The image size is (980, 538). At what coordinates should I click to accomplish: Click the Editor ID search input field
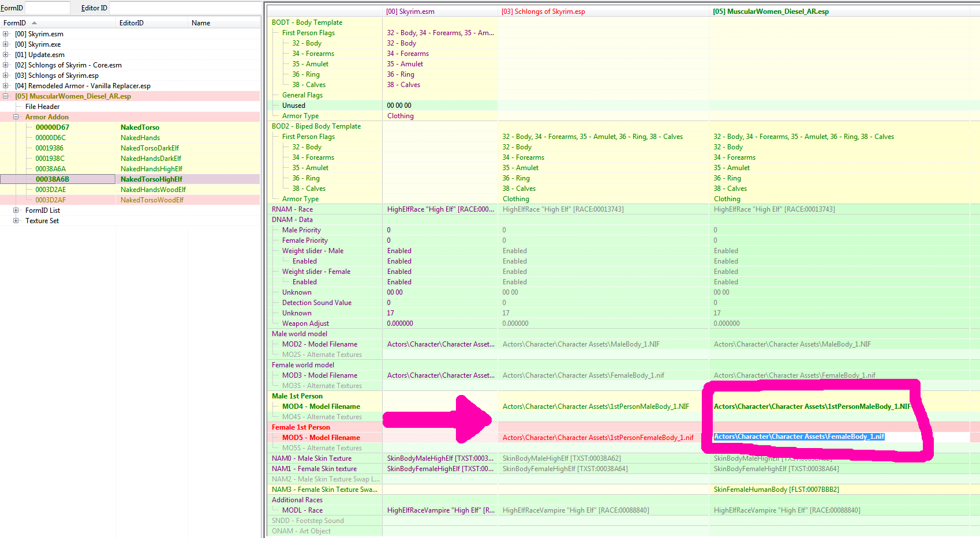tap(185, 8)
